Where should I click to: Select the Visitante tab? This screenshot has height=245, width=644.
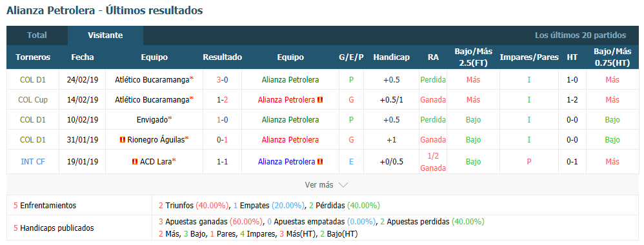pyautogui.click(x=105, y=35)
